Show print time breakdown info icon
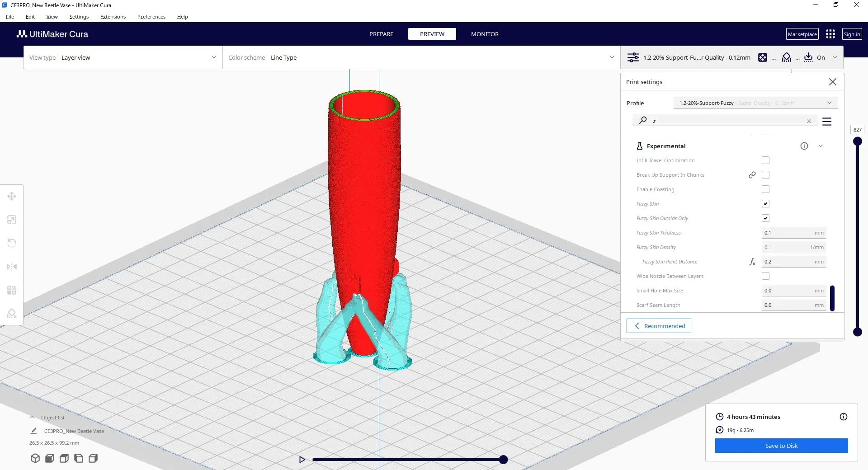Image resolution: width=868 pixels, height=470 pixels. pos(844,417)
